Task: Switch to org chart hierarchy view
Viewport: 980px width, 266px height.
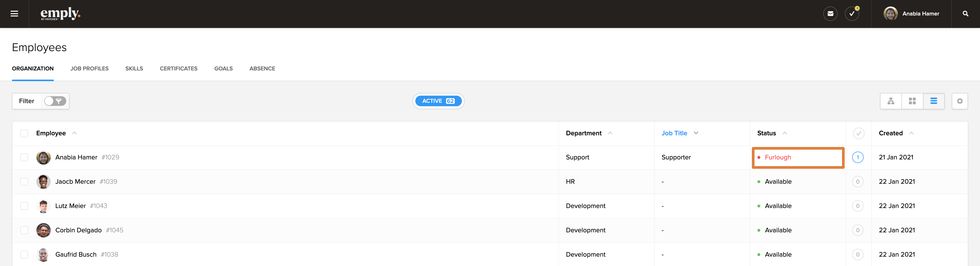Action: pos(891,101)
